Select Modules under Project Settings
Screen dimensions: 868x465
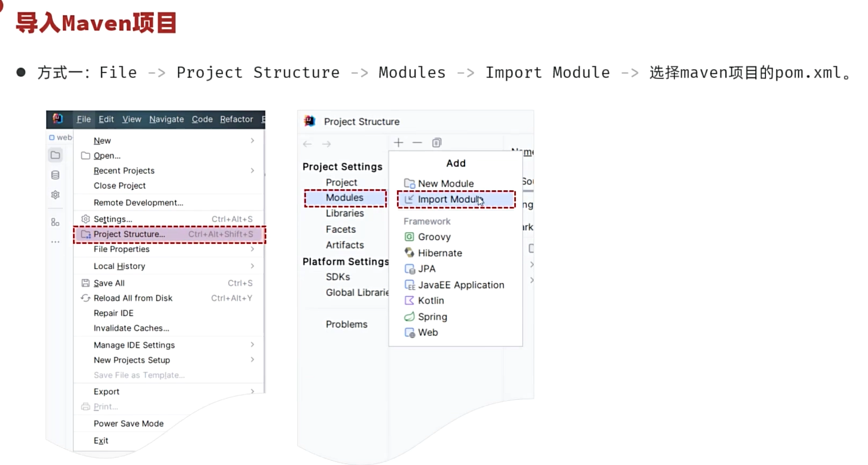pos(345,198)
